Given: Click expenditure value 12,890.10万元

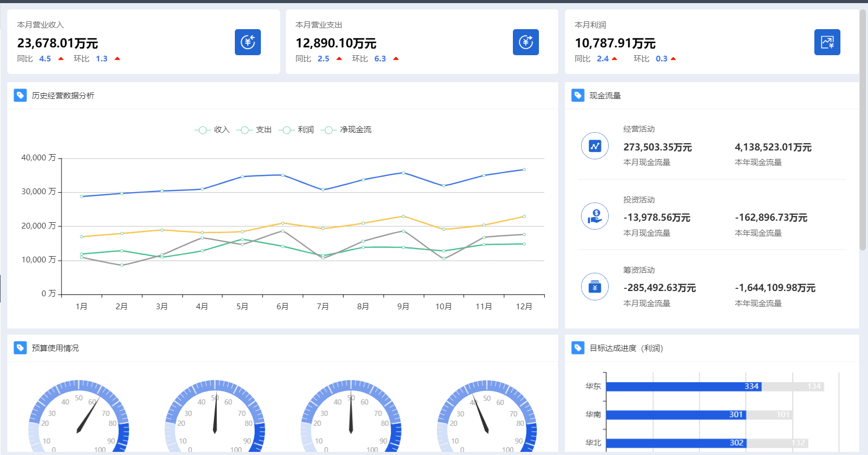Looking at the screenshot, I should [x=336, y=43].
